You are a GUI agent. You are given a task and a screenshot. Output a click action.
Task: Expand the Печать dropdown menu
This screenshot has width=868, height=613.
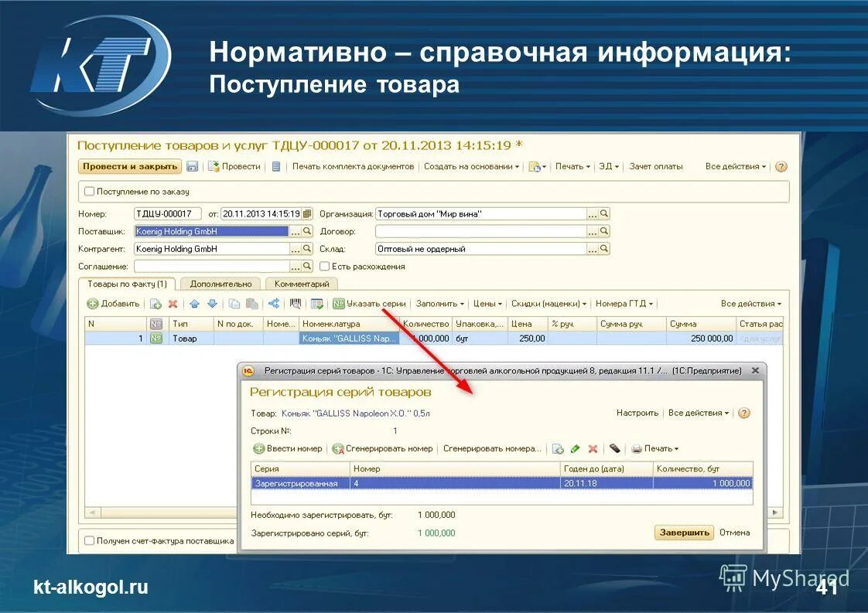coord(570,165)
